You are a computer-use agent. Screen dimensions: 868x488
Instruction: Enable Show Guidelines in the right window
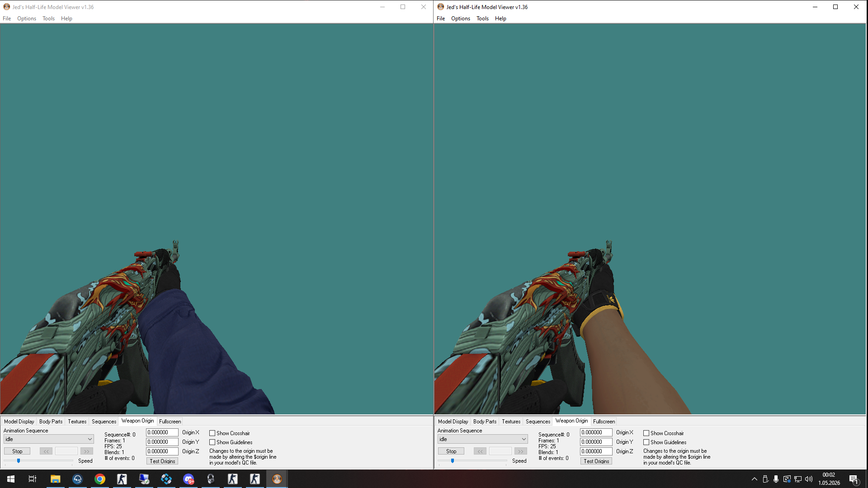(x=646, y=442)
